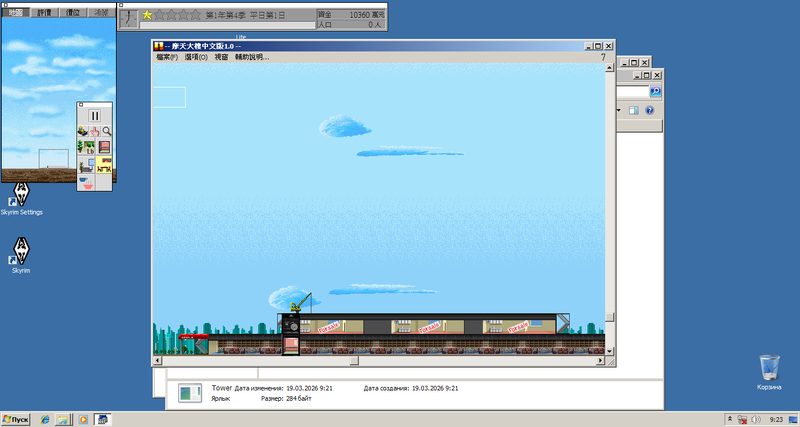
Task: Click the Explorer window search input field
Action: click(633, 91)
